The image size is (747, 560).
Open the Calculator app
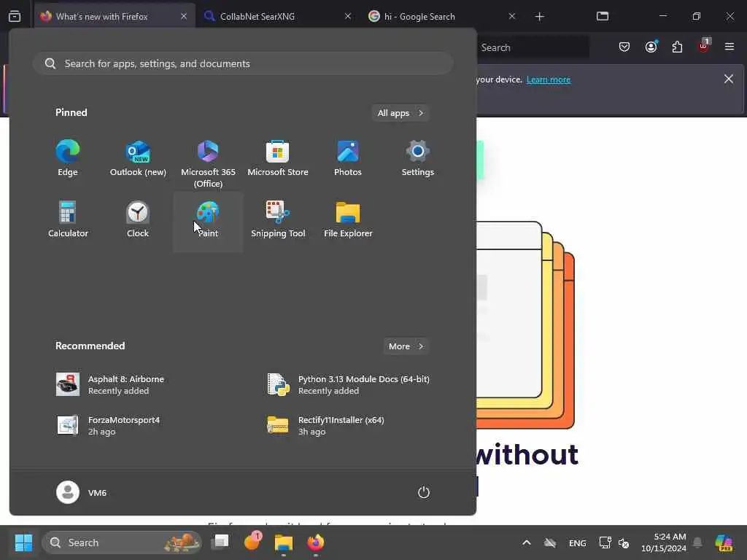[68, 220]
